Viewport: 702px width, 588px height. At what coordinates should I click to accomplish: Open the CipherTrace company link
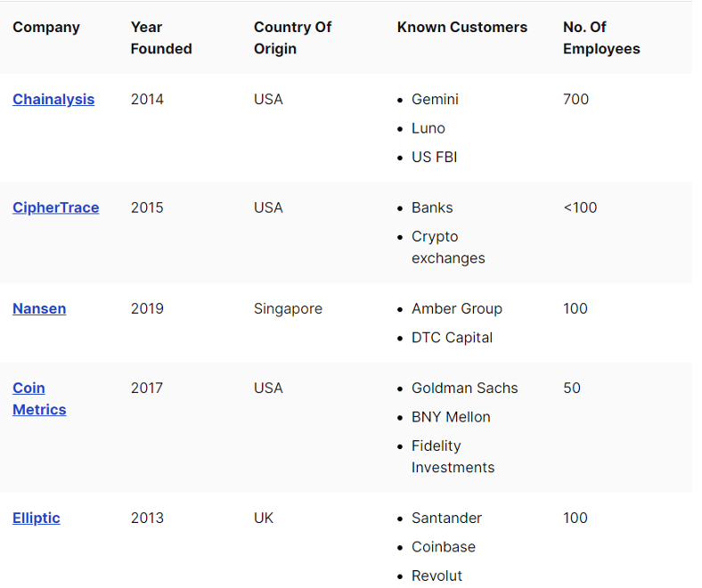coord(55,208)
